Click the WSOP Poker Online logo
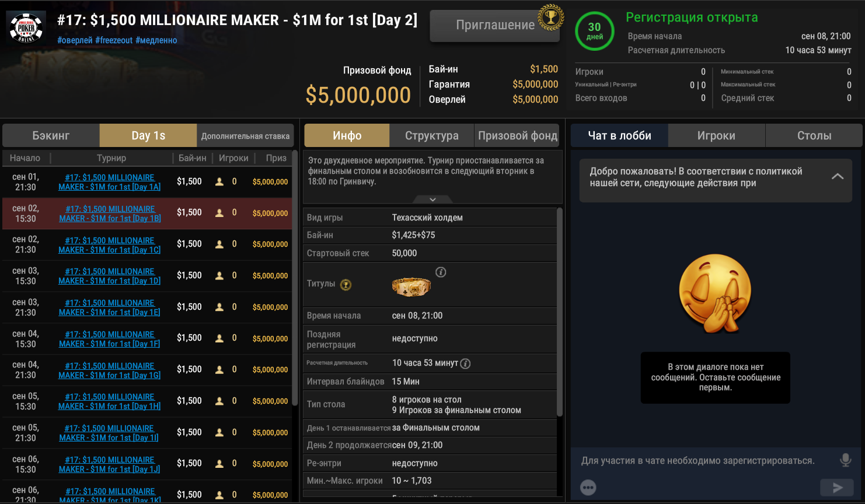865x504 pixels. click(x=26, y=27)
